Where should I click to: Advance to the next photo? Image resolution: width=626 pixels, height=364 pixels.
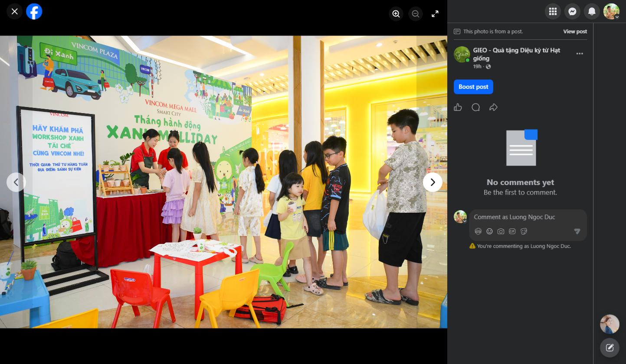[433, 182]
